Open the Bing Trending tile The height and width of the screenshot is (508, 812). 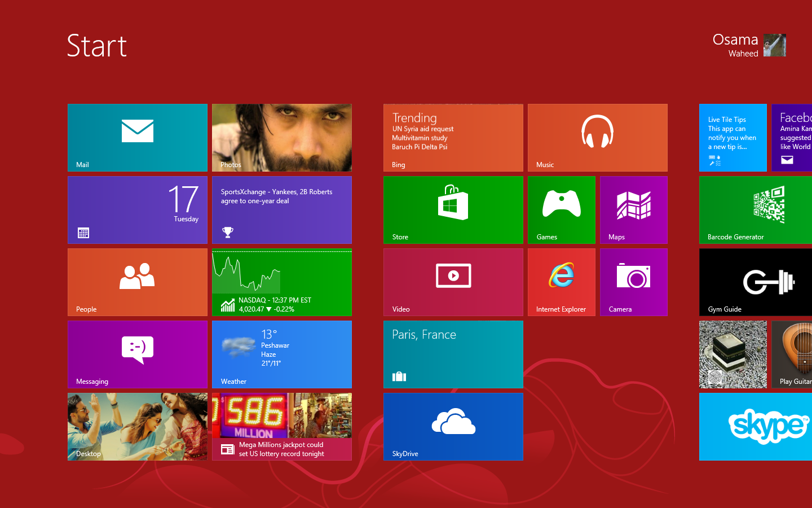(x=453, y=138)
